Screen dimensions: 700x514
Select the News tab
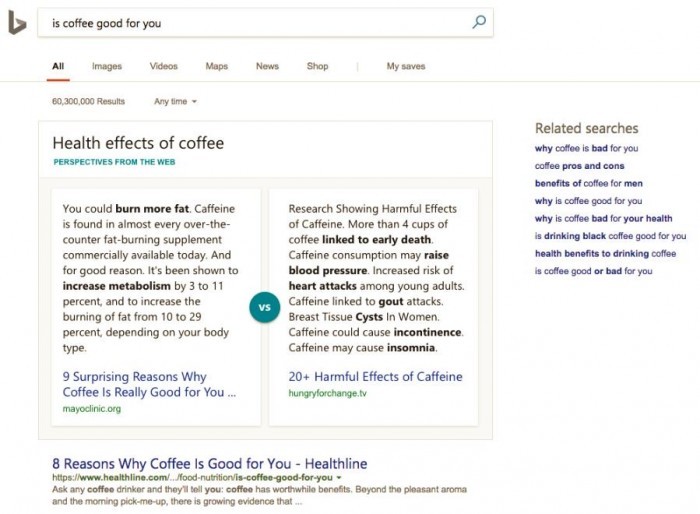coord(267,66)
